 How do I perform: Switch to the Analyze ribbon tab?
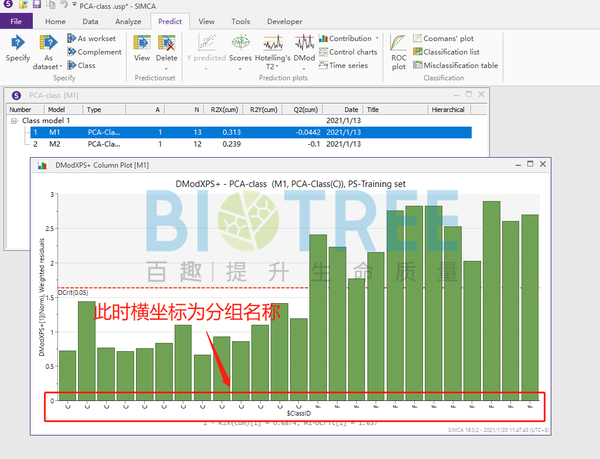(x=128, y=21)
